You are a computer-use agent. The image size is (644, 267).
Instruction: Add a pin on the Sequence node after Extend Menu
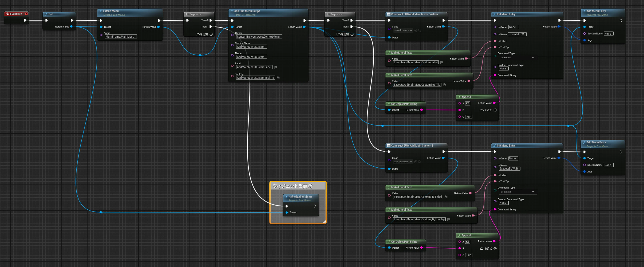coord(204,34)
